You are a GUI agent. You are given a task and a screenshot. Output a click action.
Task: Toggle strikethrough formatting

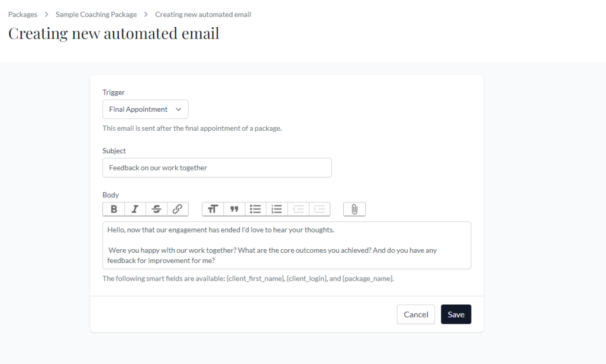pos(156,209)
